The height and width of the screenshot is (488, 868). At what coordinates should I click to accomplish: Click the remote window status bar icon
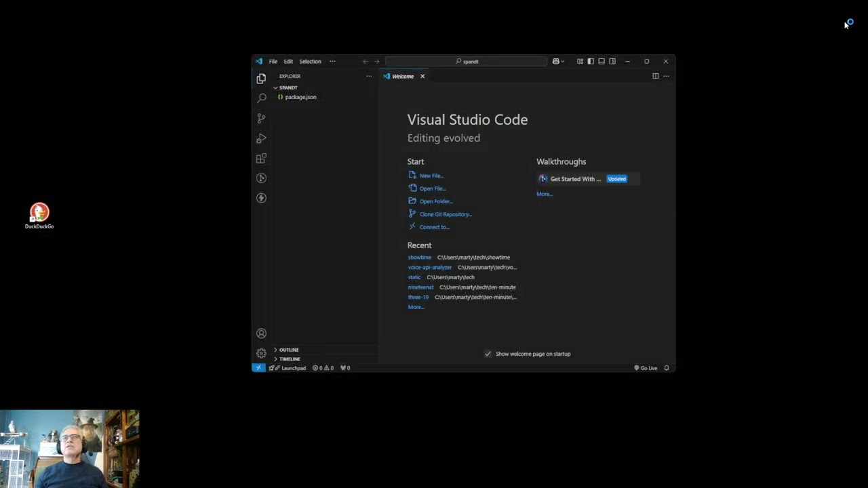pyautogui.click(x=258, y=368)
